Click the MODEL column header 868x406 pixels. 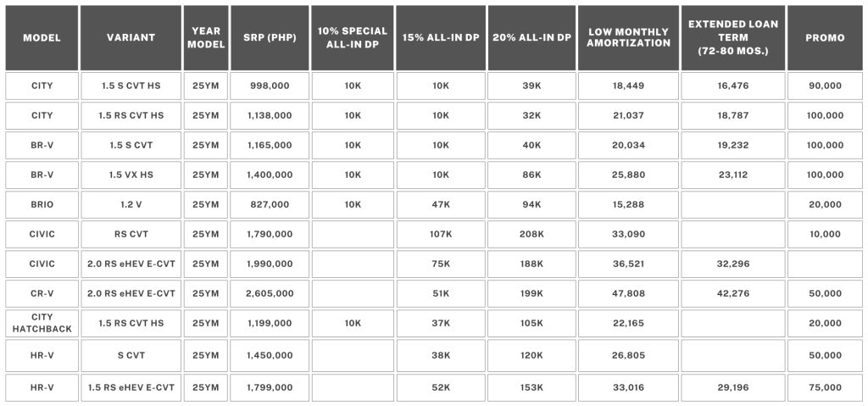click(42, 38)
